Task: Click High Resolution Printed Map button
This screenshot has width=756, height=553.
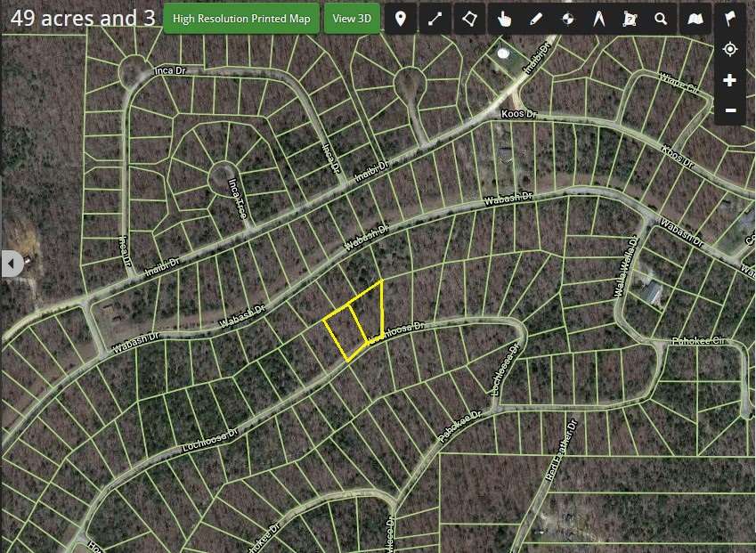Action: pos(241,19)
